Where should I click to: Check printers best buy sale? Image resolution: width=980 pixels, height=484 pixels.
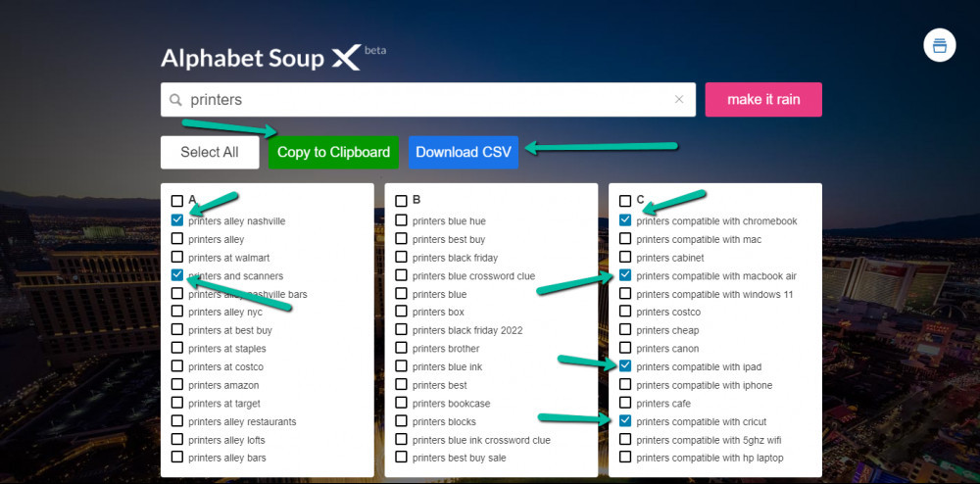[401, 458]
